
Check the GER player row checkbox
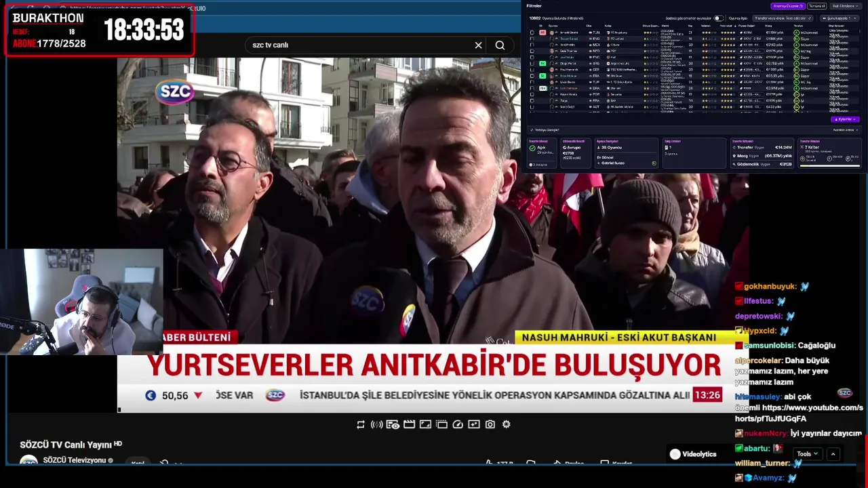[x=532, y=70]
